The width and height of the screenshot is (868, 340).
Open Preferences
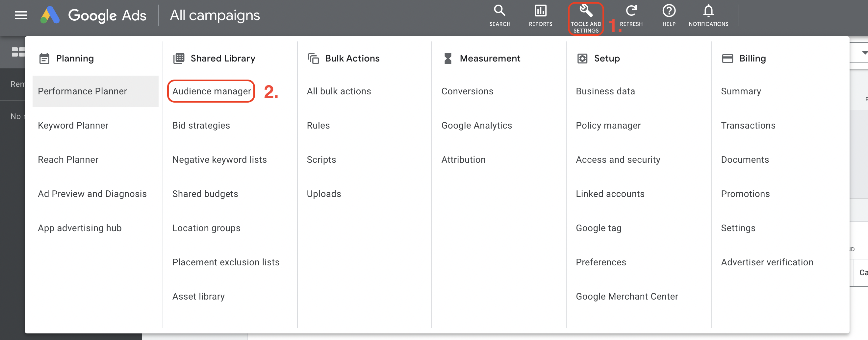(x=601, y=262)
